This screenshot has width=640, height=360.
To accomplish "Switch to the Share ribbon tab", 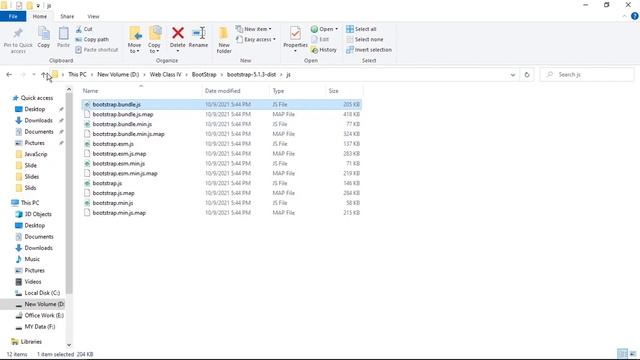I will point(67,16).
